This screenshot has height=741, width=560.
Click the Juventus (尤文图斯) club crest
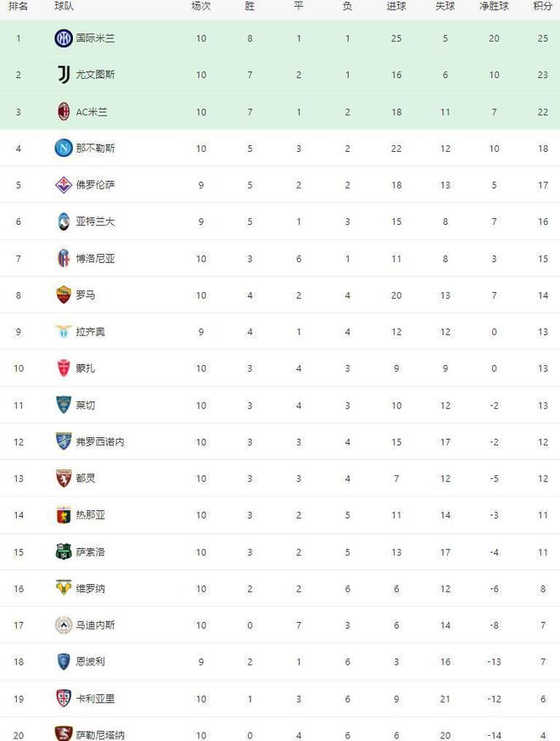pyautogui.click(x=64, y=75)
